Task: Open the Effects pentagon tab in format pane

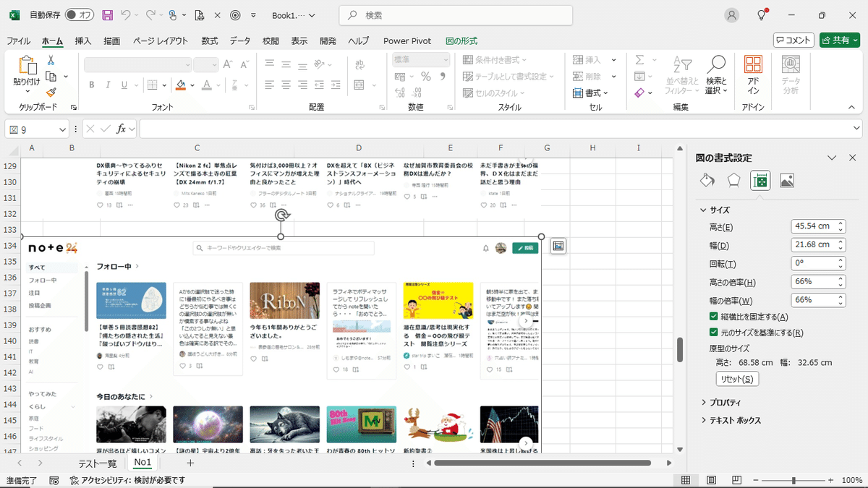Action: (x=734, y=180)
